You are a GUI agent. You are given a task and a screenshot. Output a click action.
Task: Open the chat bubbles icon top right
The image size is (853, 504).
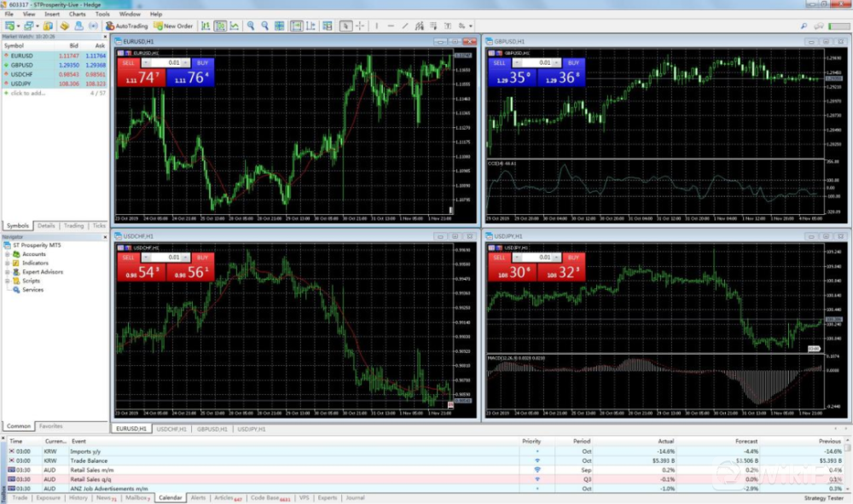[x=819, y=26]
